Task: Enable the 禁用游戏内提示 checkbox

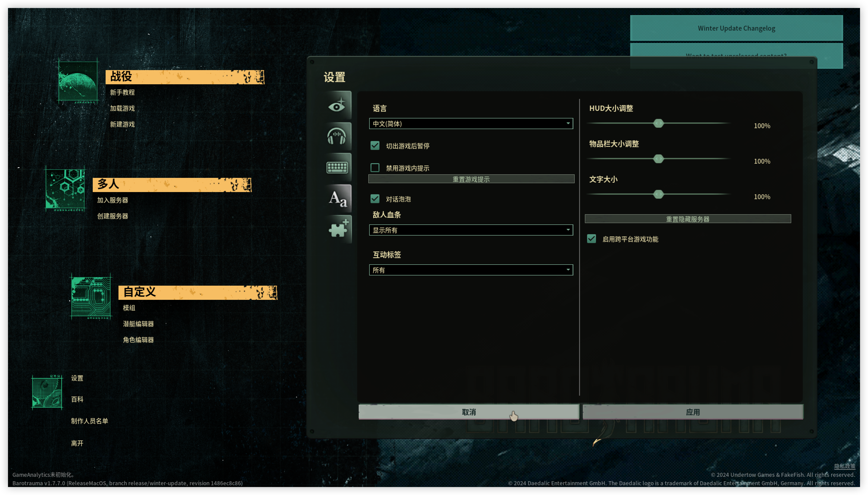Action: pos(375,168)
